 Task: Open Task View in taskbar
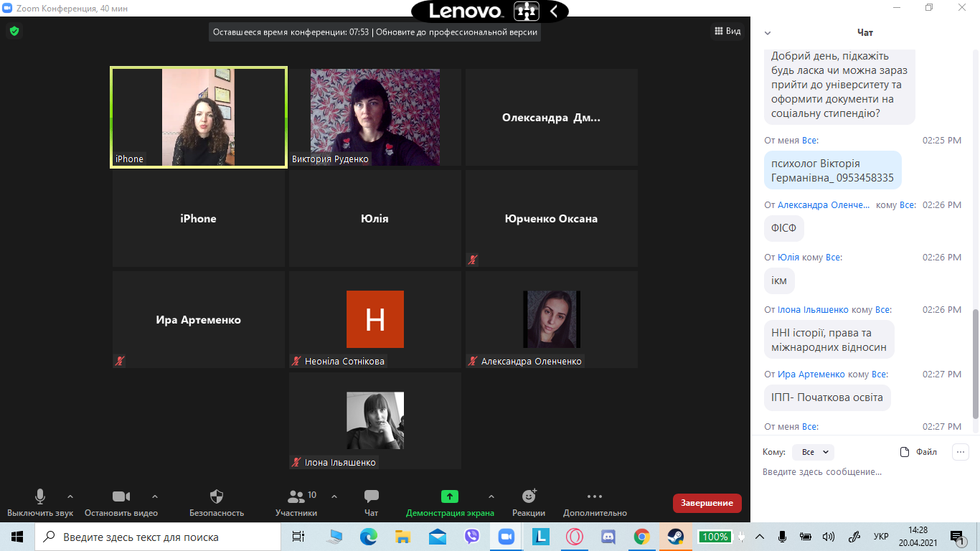[x=298, y=537]
